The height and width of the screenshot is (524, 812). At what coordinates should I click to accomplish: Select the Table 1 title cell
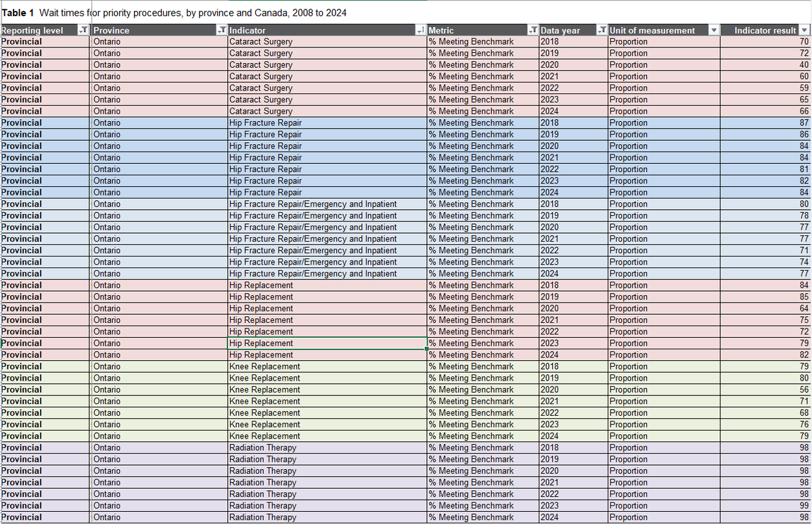pyautogui.click(x=175, y=13)
